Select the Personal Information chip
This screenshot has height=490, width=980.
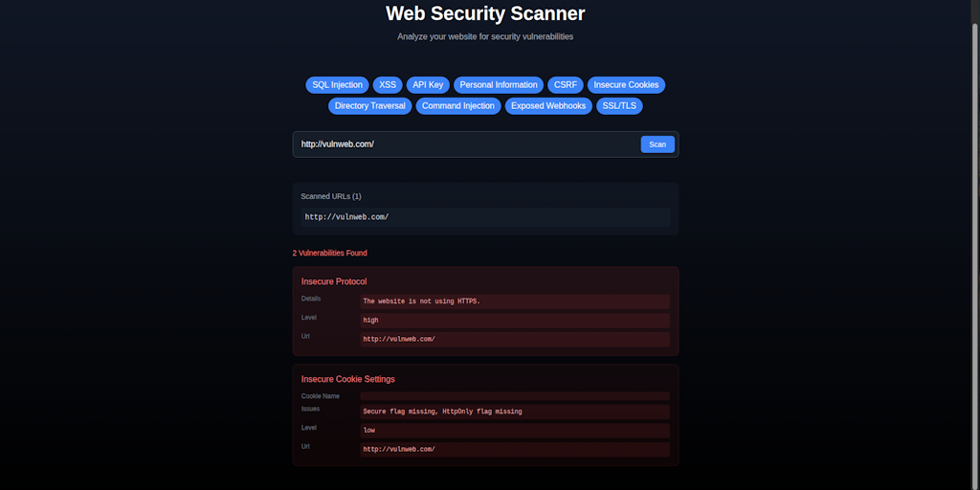[x=499, y=85]
